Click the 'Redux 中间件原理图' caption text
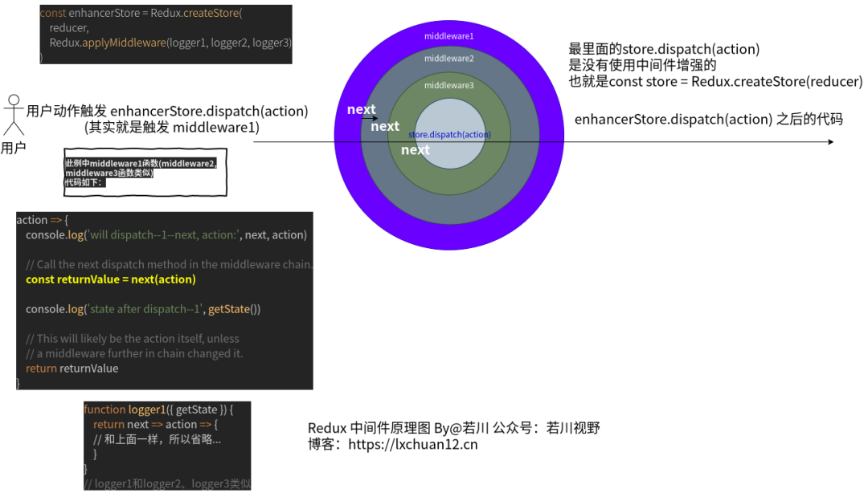Viewport: 868px width, 493px height. click(x=369, y=428)
